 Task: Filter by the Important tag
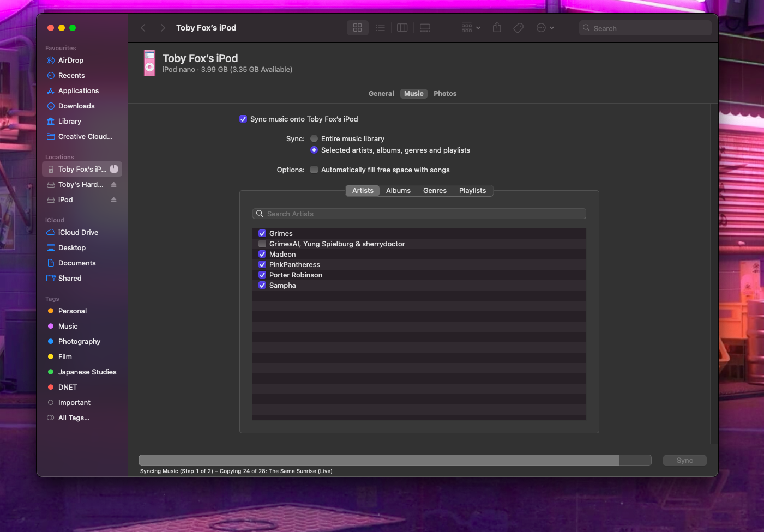pos(74,402)
